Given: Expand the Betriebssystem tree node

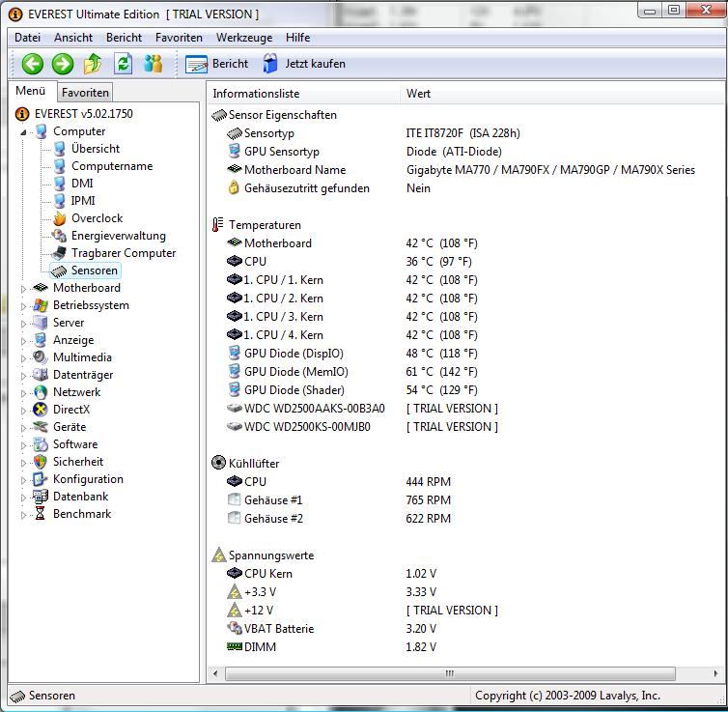Looking at the screenshot, I should point(23,306).
